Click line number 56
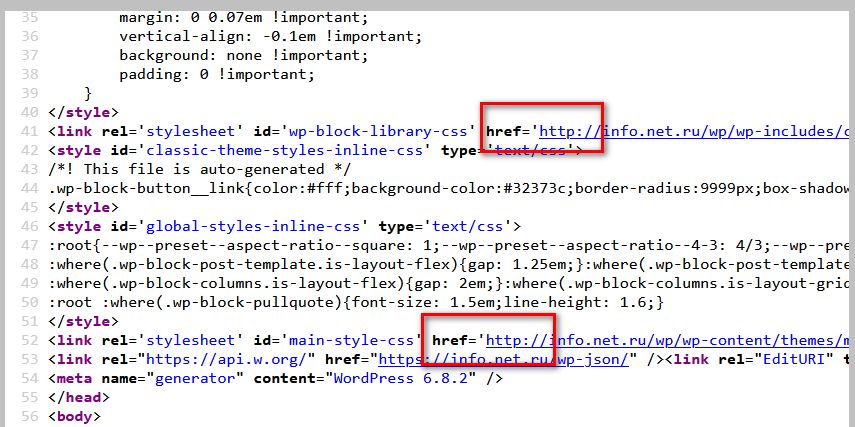Image resolution: width=855 pixels, height=427 pixels. pos(29,416)
